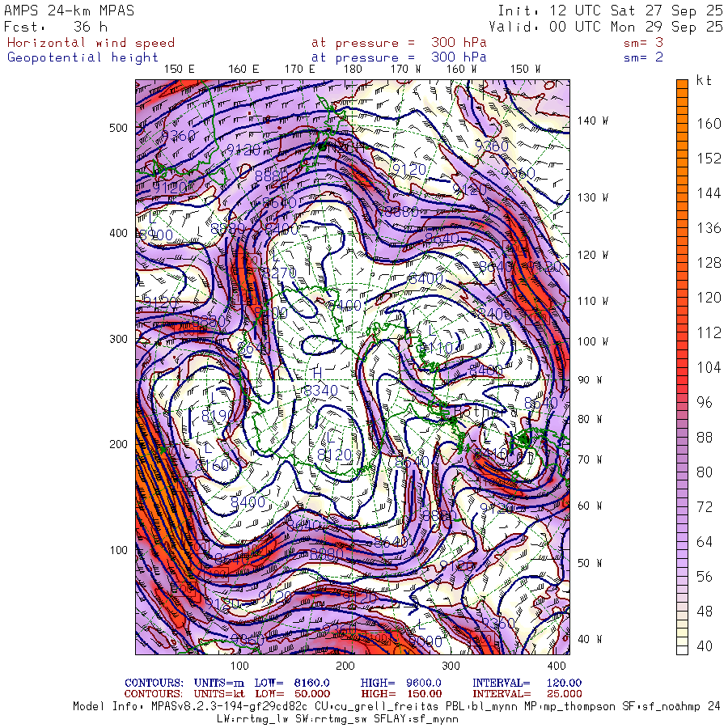Click the '80 W' longitude label
Image resolution: width=728 pixels, height=728 pixels.
[x=590, y=419]
